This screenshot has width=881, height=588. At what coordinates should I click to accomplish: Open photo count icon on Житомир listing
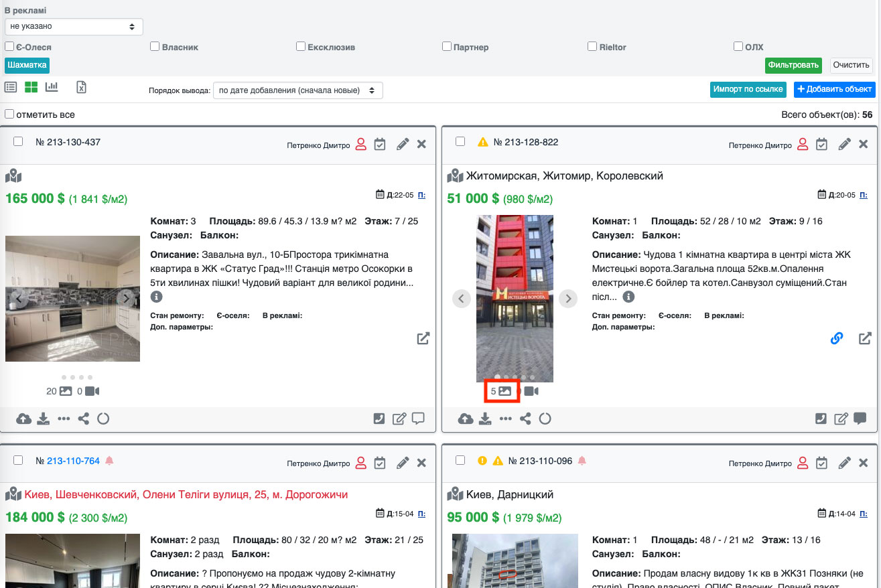pos(504,391)
